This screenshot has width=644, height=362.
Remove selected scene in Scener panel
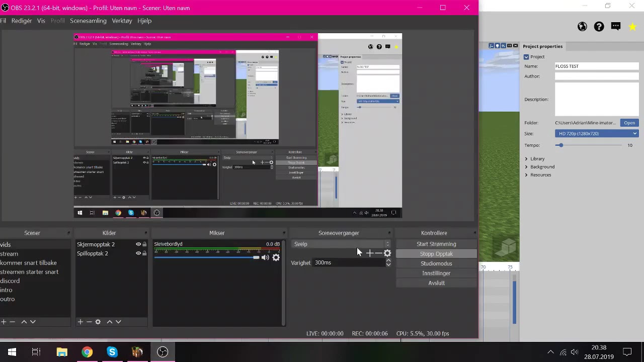click(13, 322)
